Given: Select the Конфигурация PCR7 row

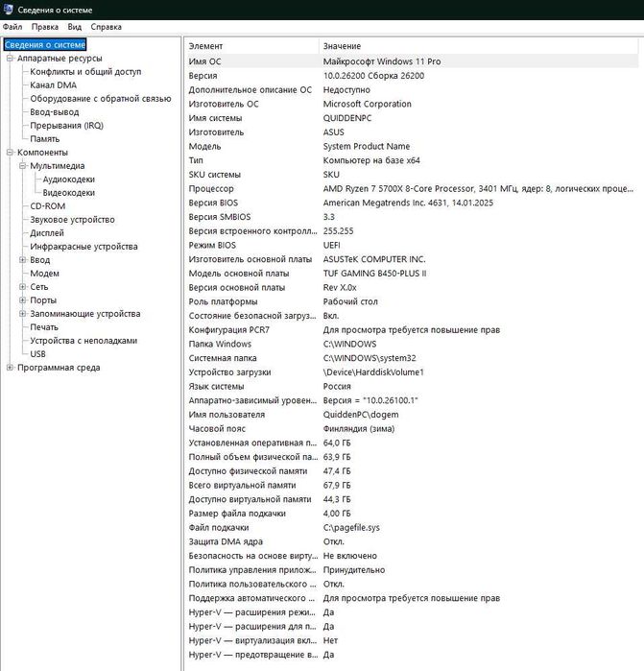Looking at the screenshot, I should 412,330.
